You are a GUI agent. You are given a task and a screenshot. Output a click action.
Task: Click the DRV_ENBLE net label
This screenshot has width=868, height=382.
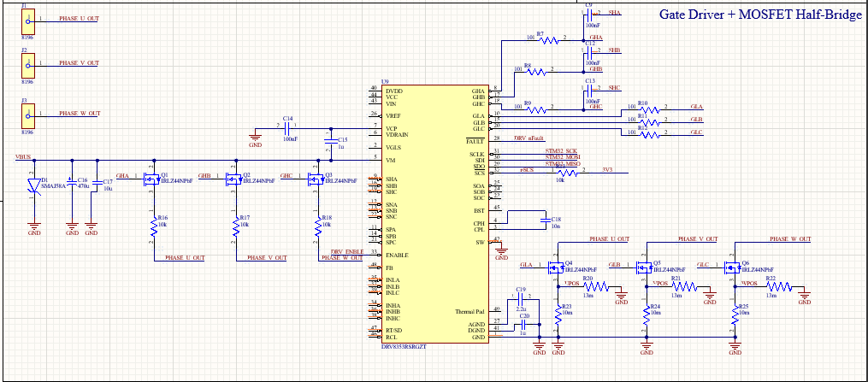[347, 252]
